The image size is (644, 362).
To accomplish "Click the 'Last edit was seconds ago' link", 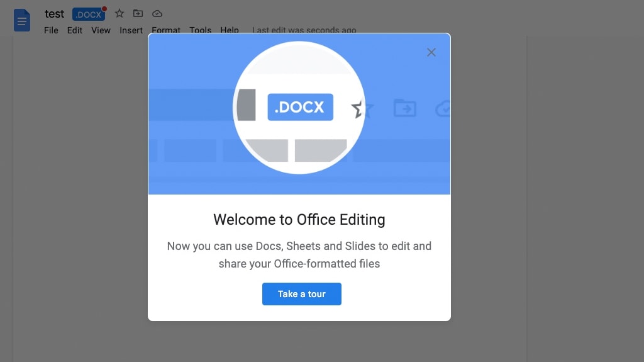I will pos(304,30).
